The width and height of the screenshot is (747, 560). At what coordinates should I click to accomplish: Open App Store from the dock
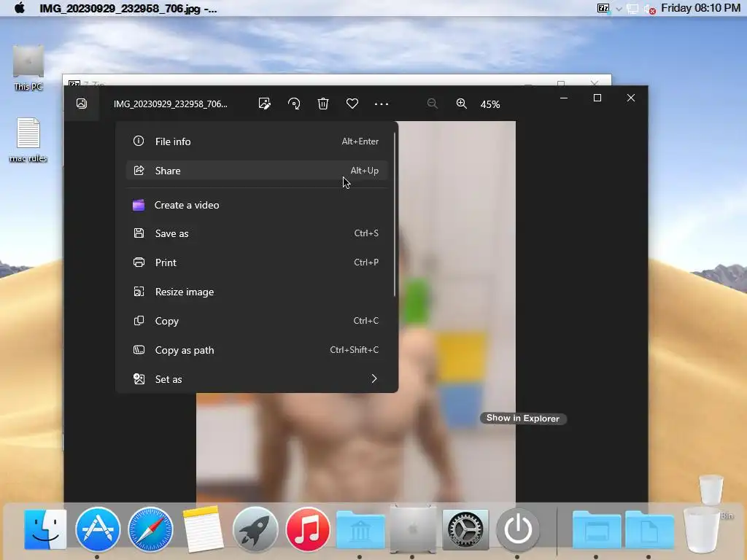(98, 529)
